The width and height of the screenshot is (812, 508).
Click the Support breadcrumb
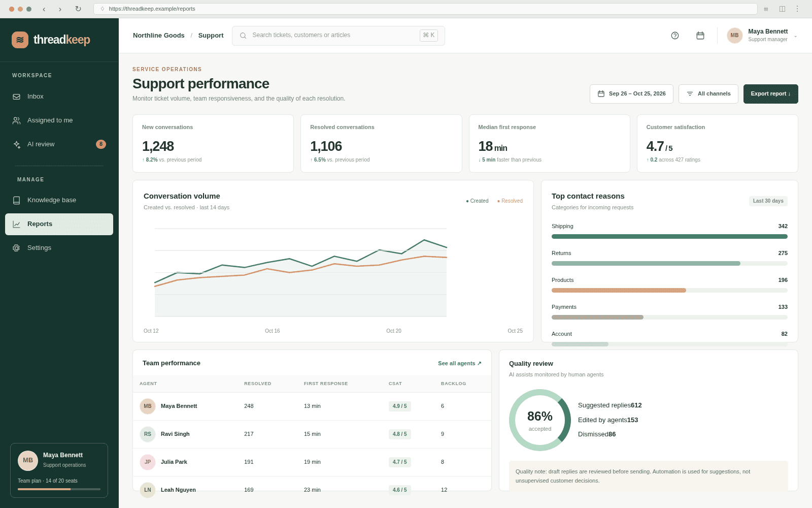point(211,36)
